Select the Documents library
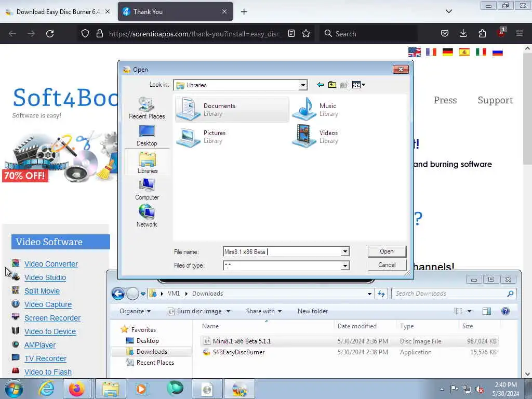The image size is (532, 399). pos(232,109)
